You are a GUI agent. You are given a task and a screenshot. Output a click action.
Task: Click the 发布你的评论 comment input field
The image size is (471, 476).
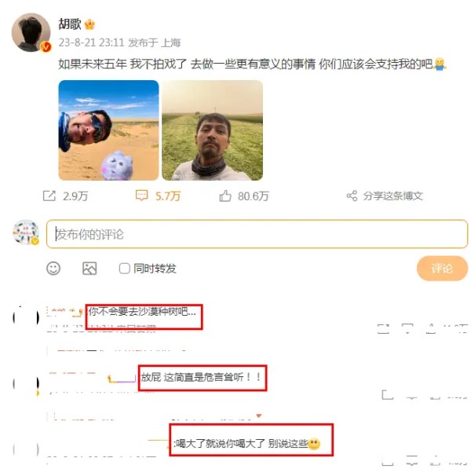(x=257, y=234)
